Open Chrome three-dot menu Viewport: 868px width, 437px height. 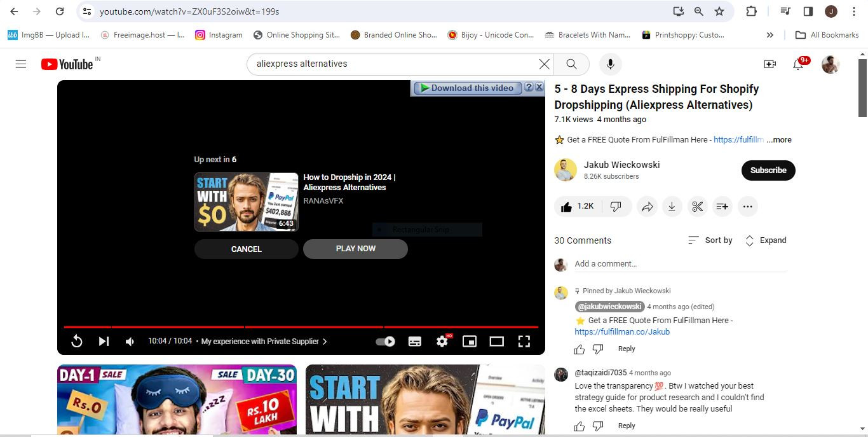point(854,11)
